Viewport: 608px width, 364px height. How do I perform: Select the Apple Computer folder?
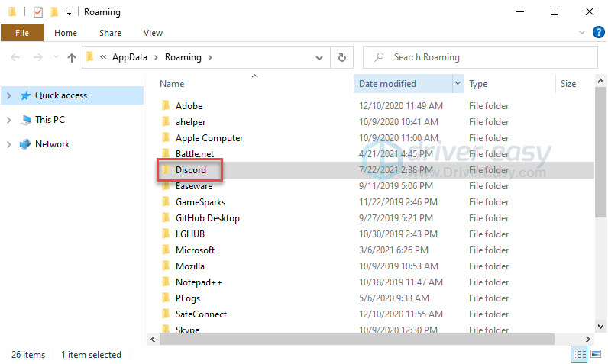click(209, 138)
